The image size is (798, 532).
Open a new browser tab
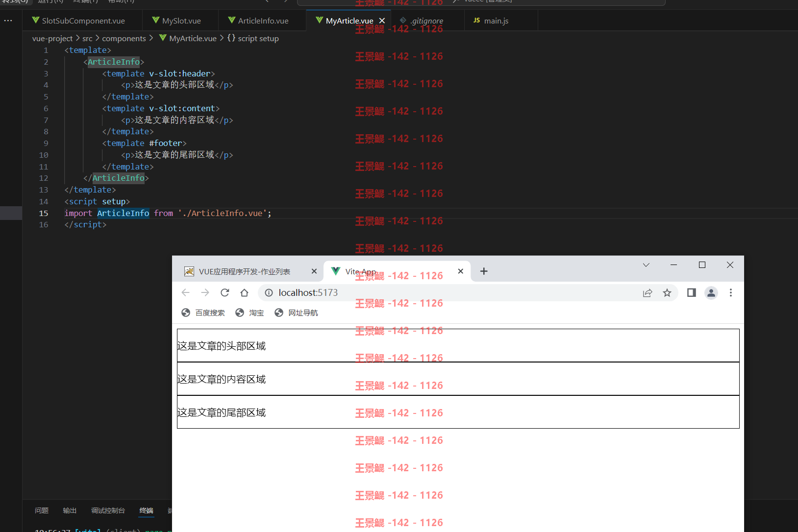click(484, 271)
